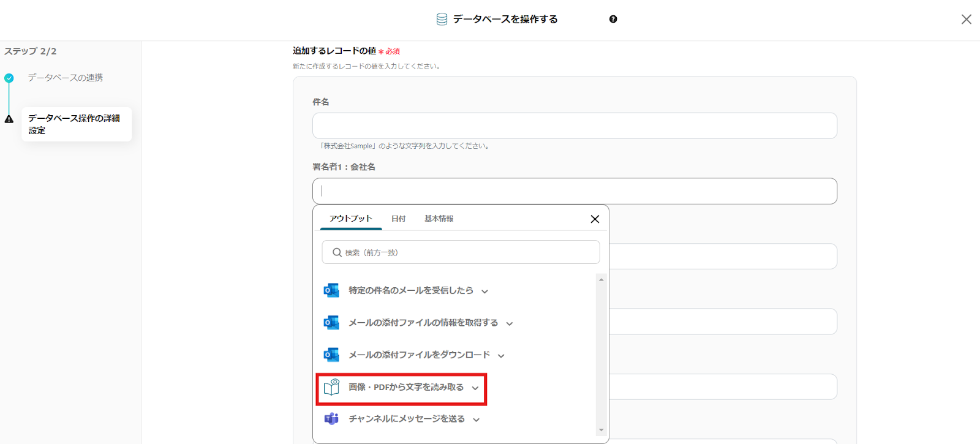980x444 pixels.
Task: Click Outlook icon beside メールの添付ファイルをダウンロード
Action: [x=331, y=355]
